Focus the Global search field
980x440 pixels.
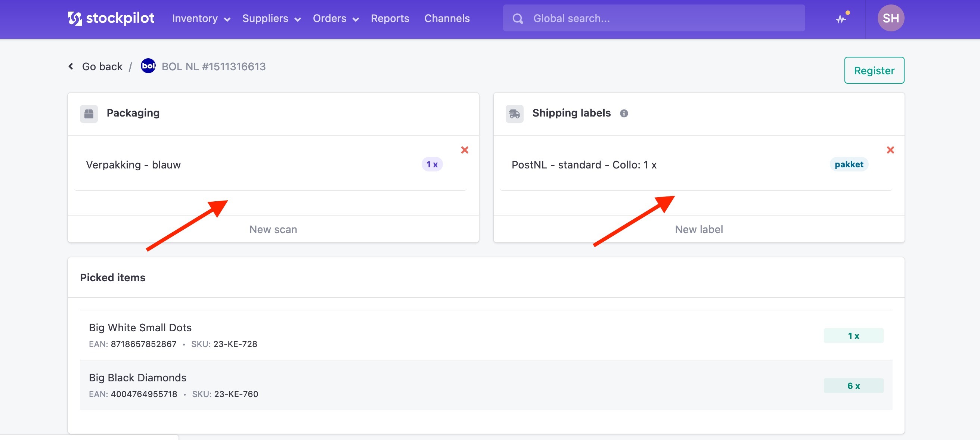tap(654, 18)
